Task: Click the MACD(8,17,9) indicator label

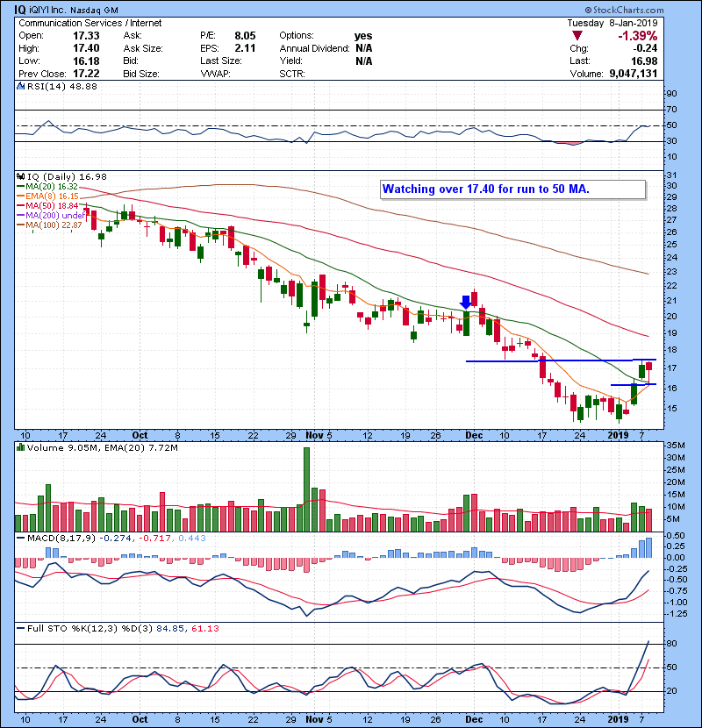Action: click(61, 539)
